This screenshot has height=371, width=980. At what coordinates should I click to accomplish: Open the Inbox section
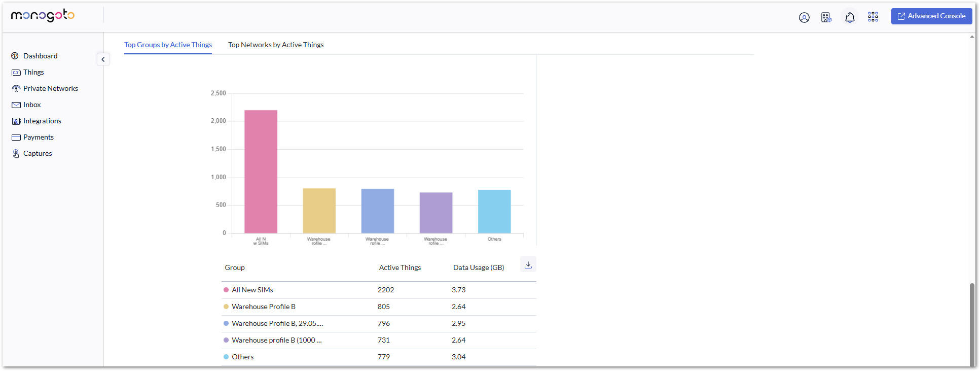[32, 105]
